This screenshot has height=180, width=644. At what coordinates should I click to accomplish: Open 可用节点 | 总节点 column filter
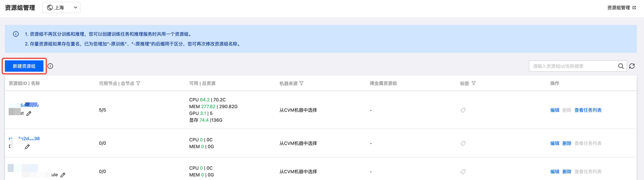(x=138, y=83)
